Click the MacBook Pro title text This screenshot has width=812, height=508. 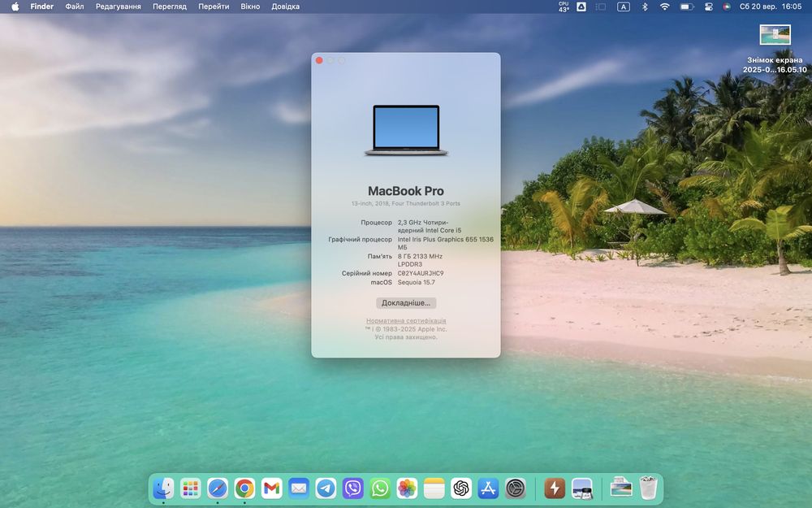[406, 191]
